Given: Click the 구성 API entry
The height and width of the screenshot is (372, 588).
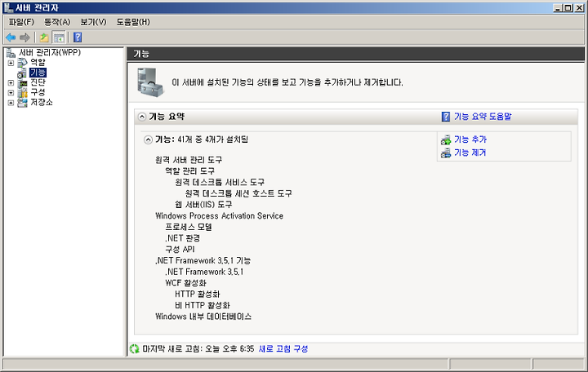Looking at the screenshot, I should [180, 250].
